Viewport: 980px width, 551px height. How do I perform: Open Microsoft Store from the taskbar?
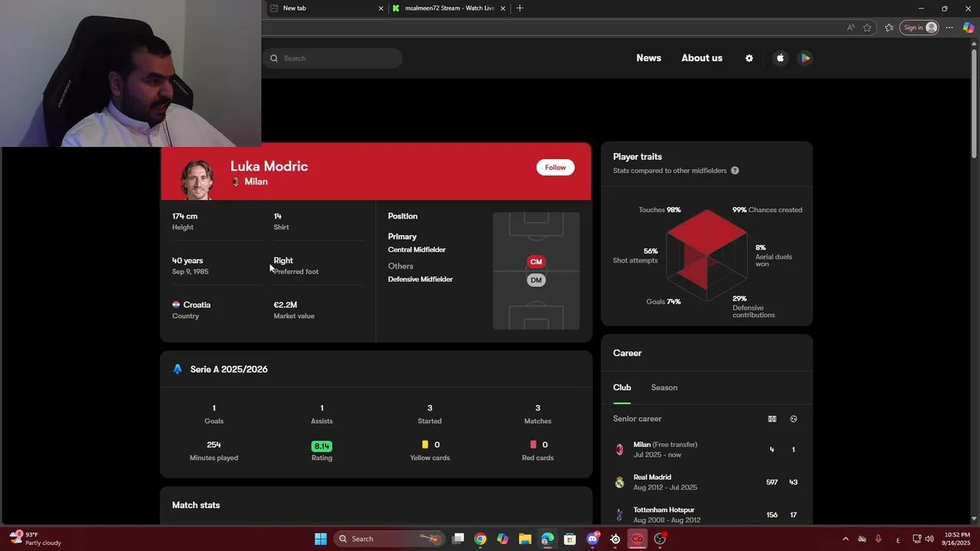[x=570, y=539]
